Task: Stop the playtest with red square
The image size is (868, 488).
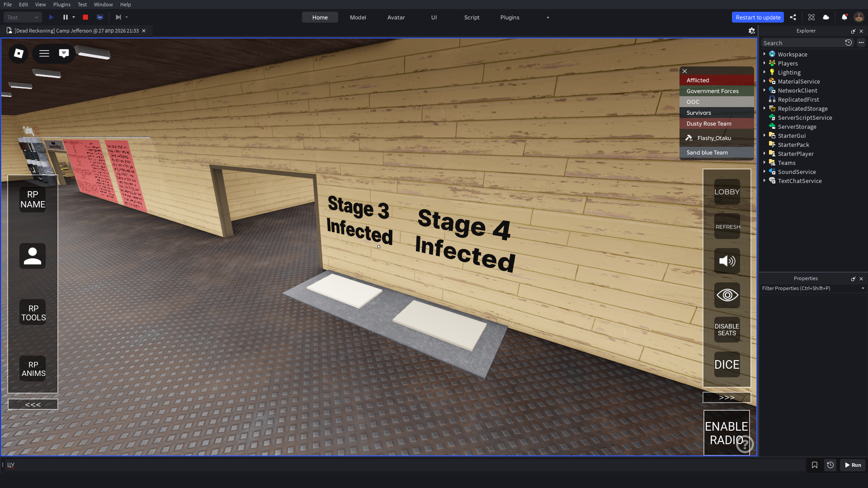Action: (x=85, y=17)
